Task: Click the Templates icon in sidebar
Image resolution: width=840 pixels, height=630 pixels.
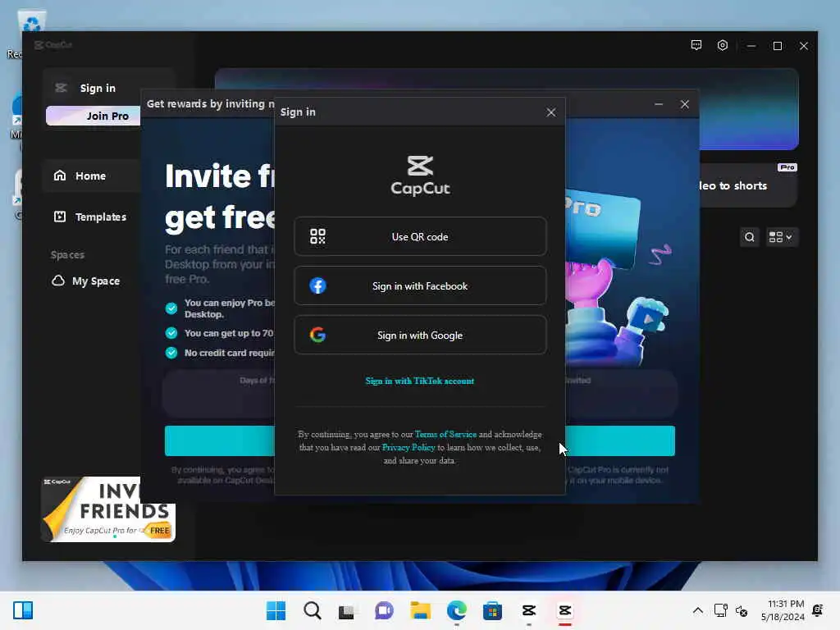Action: tap(59, 217)
